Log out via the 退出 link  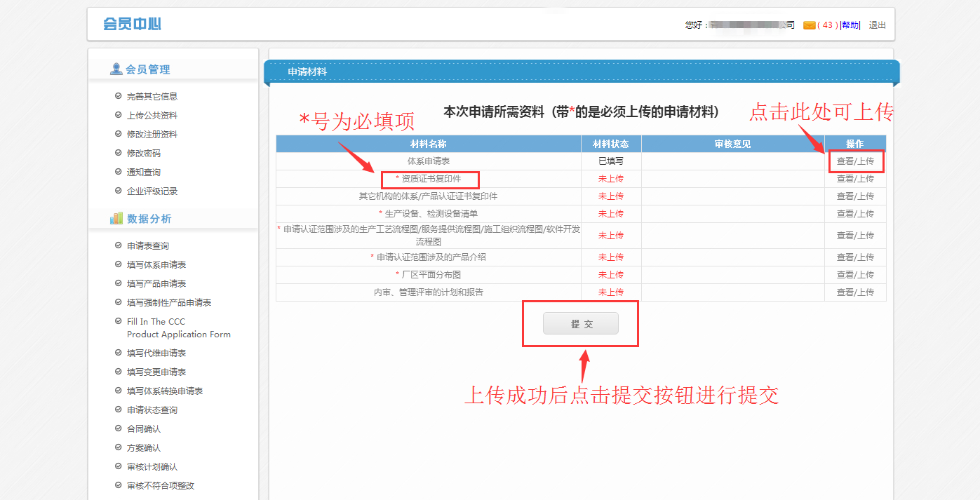(877, 25)
